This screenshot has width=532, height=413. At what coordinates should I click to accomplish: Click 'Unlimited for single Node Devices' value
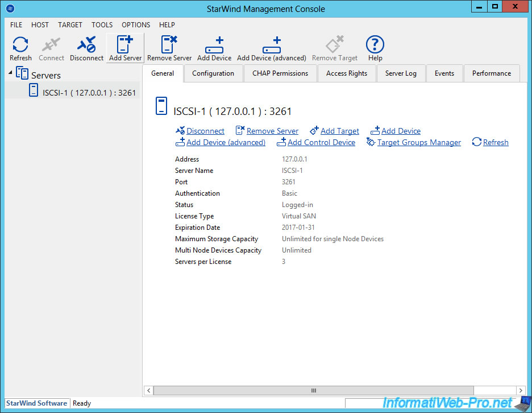pos(333,239)
